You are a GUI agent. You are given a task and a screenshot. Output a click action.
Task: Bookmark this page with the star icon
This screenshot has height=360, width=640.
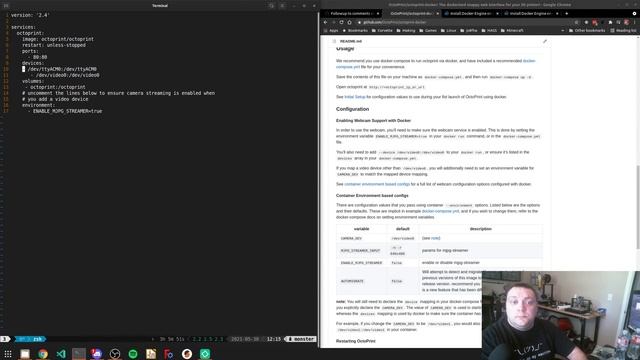point(576,22)
